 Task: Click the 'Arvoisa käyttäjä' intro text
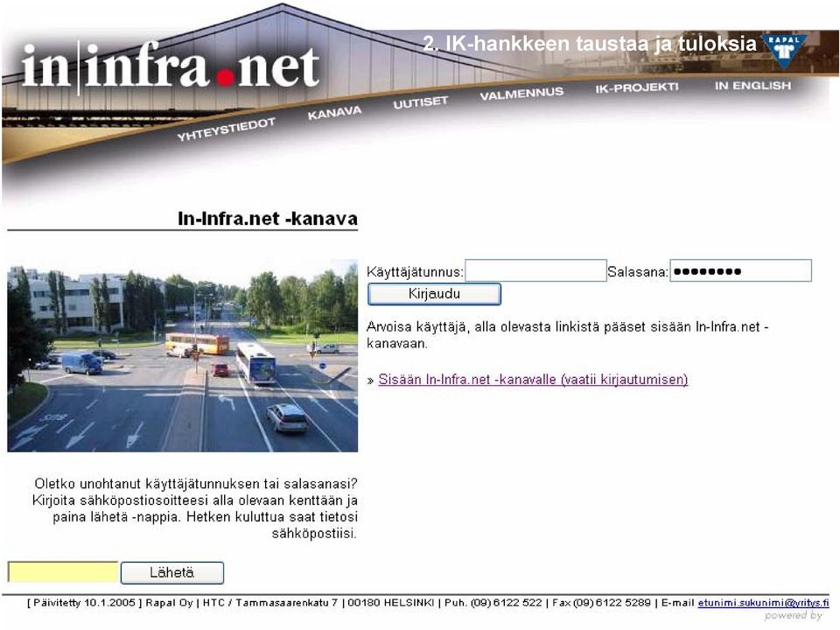pyautogui.click(x=567, y=335)
